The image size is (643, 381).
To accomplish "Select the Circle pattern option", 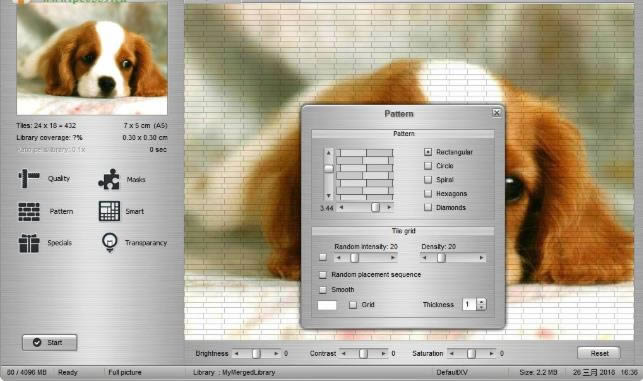I will [428, 166].
